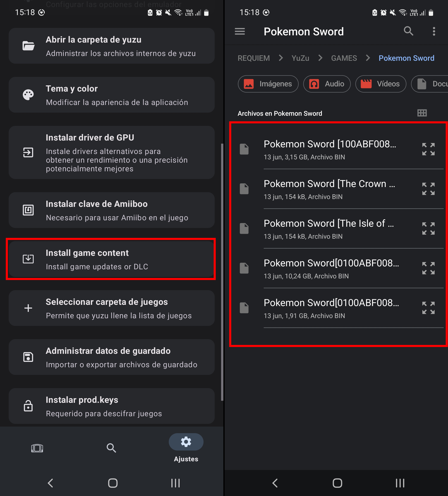Click the yuzu settings list scrollbar
The height and width of the screenshot is (496, 448).
click(222, 272)
